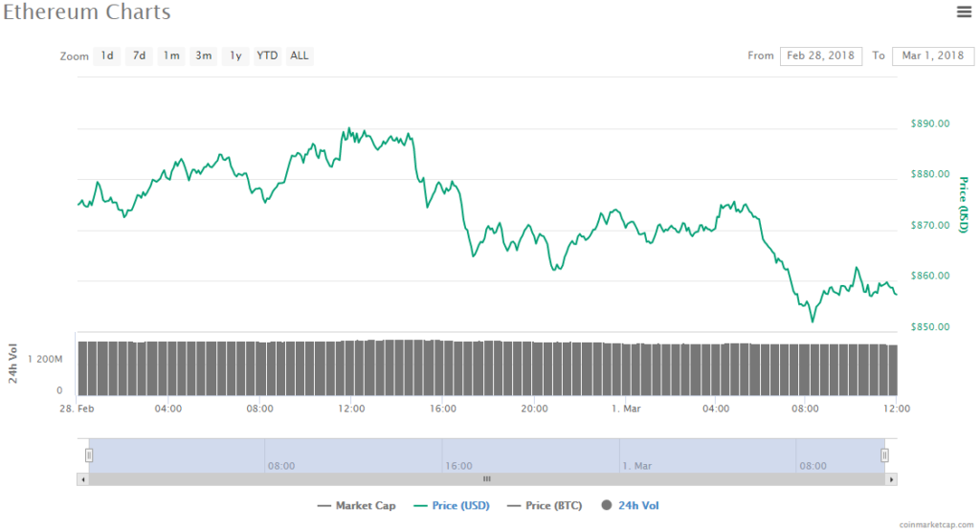The image size is (980, 531).
Task: Click the right navigator range handle
Action: click(x=885, y=455)
